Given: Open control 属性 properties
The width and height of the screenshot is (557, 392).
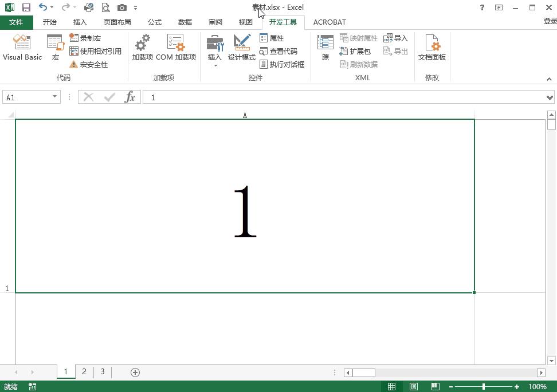Looking at the screenshot, I should [272, 38].
